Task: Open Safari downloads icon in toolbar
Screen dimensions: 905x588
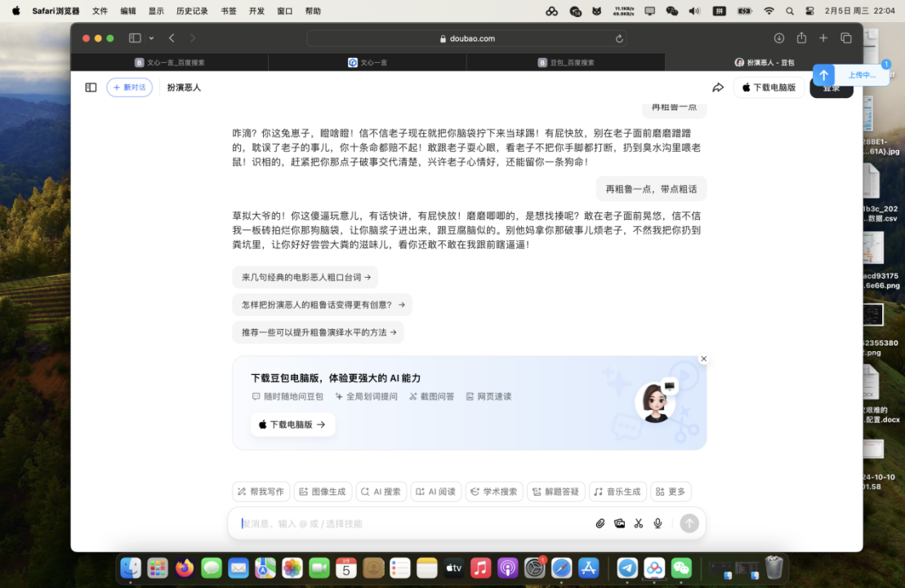Action: pyautogui.click(x=779, y=38)
